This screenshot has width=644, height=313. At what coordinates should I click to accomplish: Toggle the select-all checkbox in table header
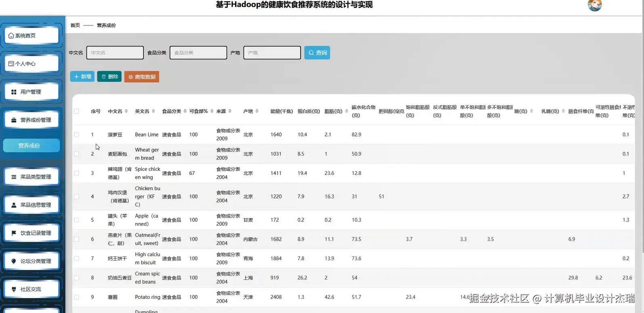click(x=76, y=111)
